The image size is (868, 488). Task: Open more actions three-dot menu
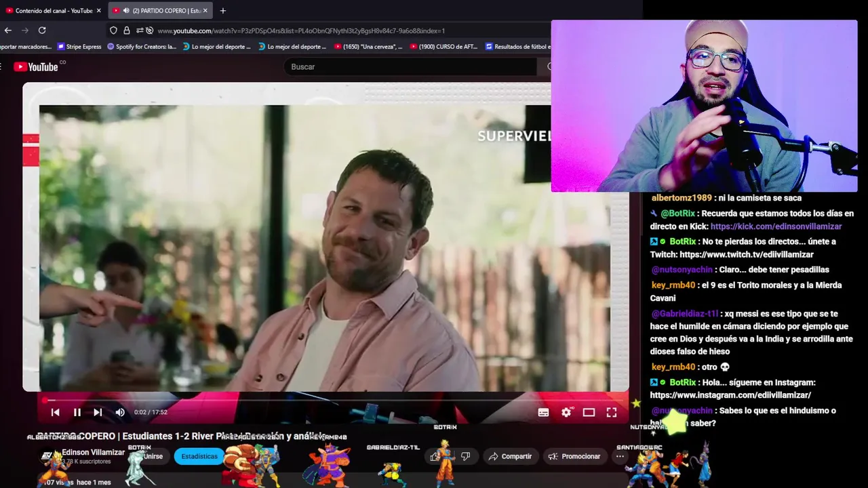(620, 456)
